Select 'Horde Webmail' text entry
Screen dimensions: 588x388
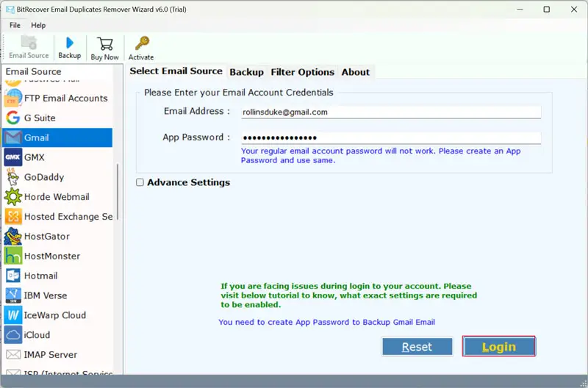tap(57, 197)
